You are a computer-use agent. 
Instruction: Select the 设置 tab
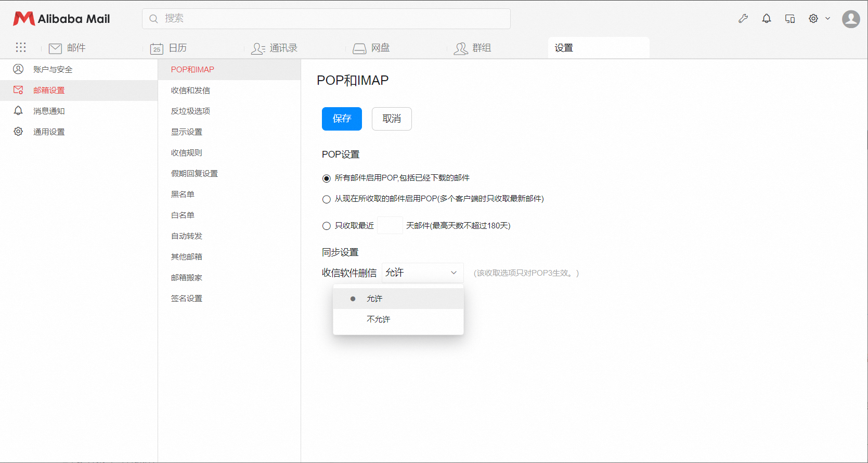599,48
